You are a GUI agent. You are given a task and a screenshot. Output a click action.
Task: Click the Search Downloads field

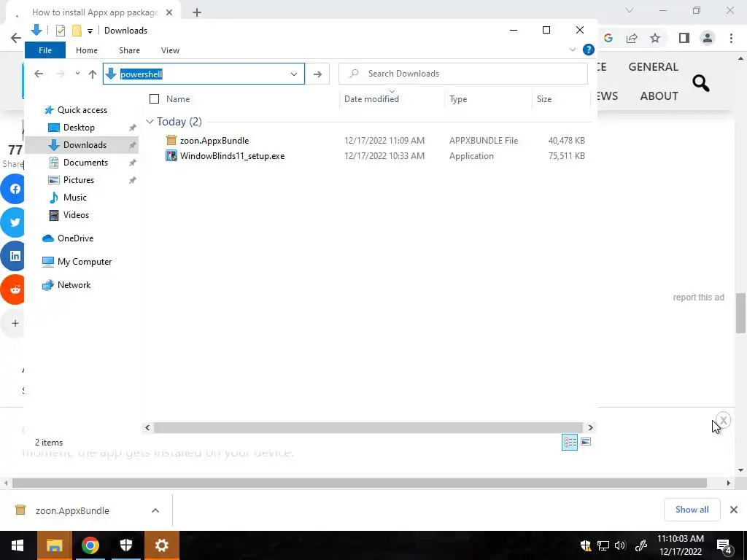(x=463, y=74)
